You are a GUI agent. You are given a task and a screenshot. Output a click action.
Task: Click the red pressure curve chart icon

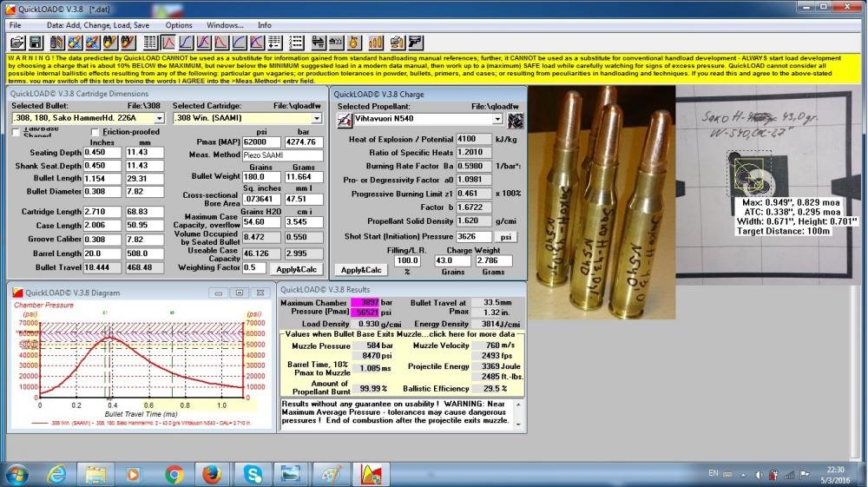pos(168,42)
